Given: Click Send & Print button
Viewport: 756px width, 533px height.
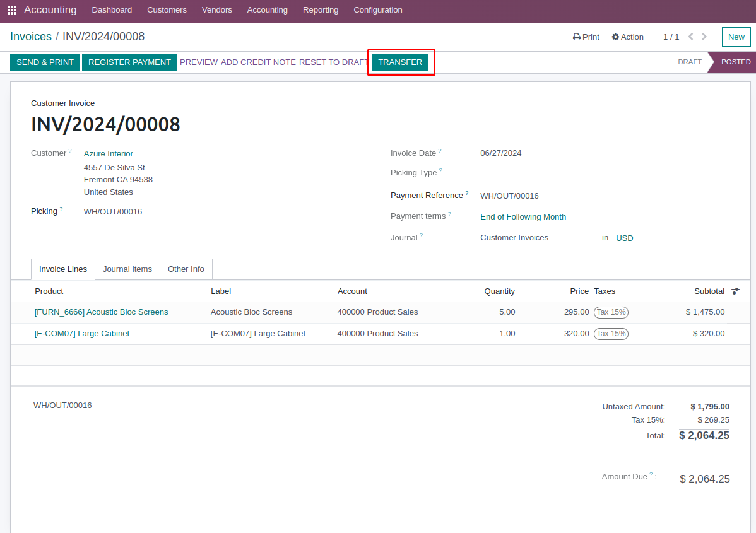Looking at the screenshot, I should [45, 62].
